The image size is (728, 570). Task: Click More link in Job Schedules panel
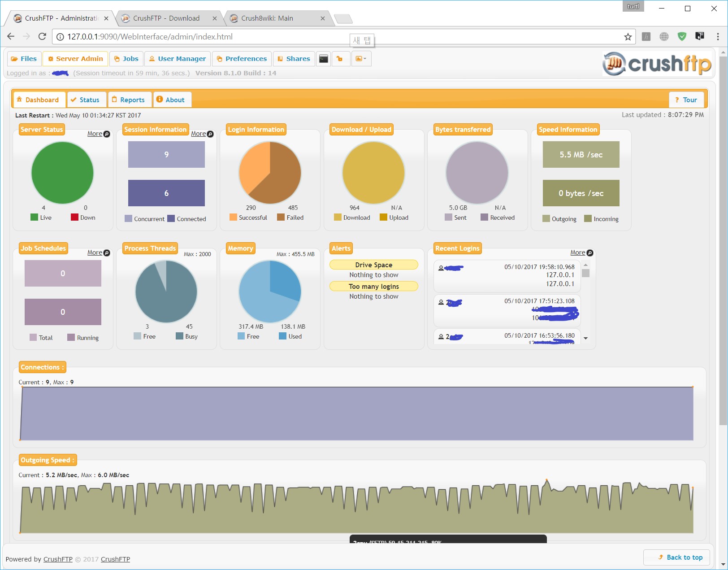[99, 252]
